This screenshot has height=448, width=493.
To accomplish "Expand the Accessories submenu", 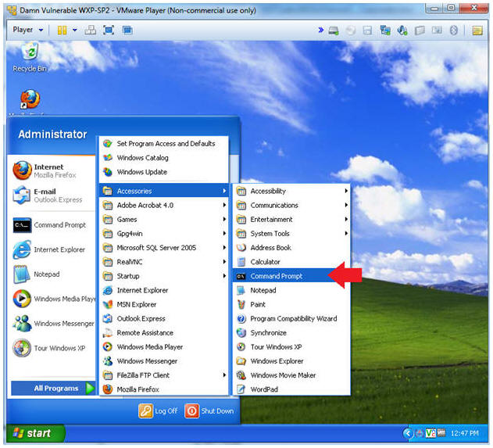I will click(x=164, y=191).
